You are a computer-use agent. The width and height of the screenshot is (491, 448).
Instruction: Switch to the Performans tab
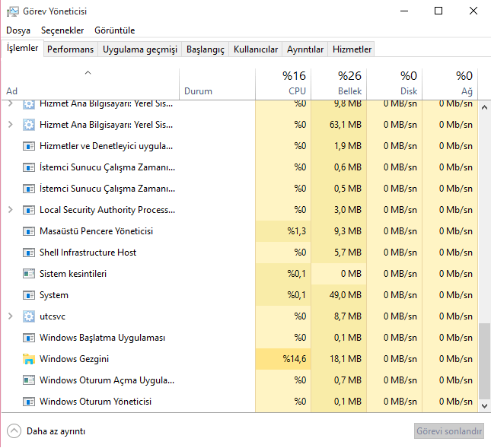(x=70, y=49)
